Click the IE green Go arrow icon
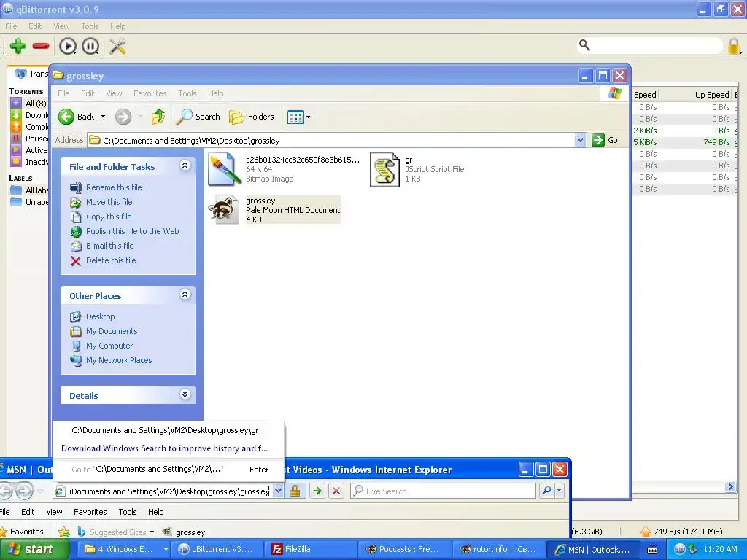This screenshot has width=747, height=560. click(317, 491)
